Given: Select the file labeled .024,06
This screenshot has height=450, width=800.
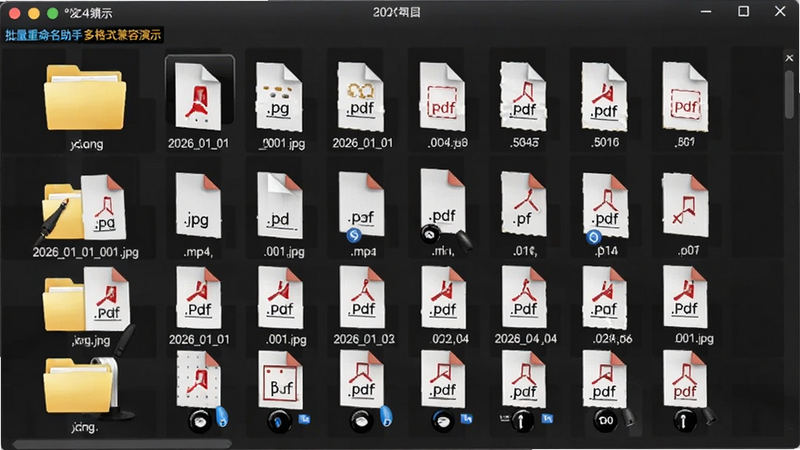Looking at the screenshot, I should [x=605, y=297].
